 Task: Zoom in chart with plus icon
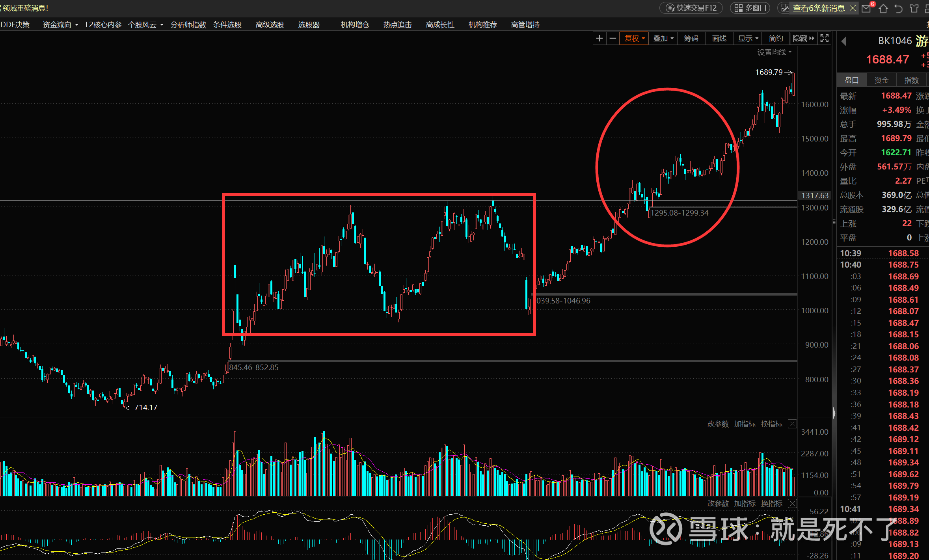(x=599, y=38)
